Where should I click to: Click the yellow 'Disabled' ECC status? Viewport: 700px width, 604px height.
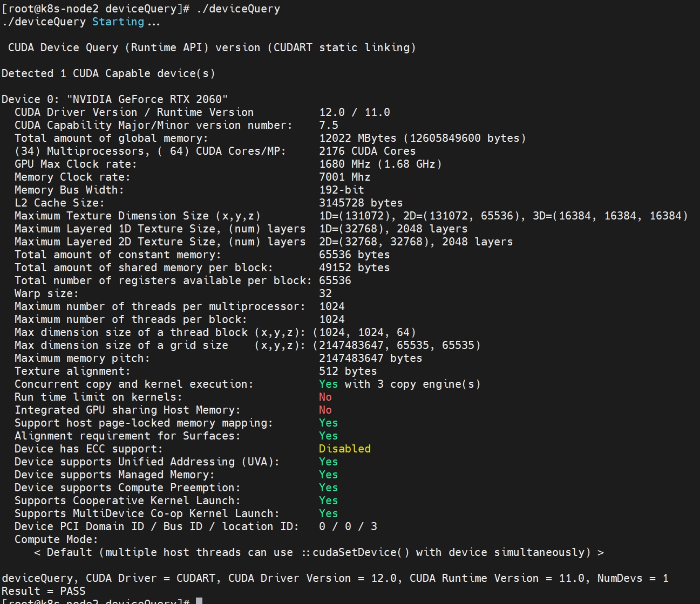(x=344, y=449)
